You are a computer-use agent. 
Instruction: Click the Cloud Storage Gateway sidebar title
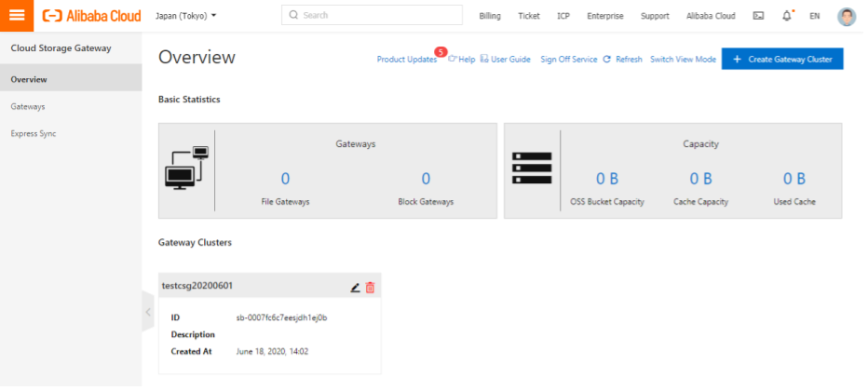point(61,48)
